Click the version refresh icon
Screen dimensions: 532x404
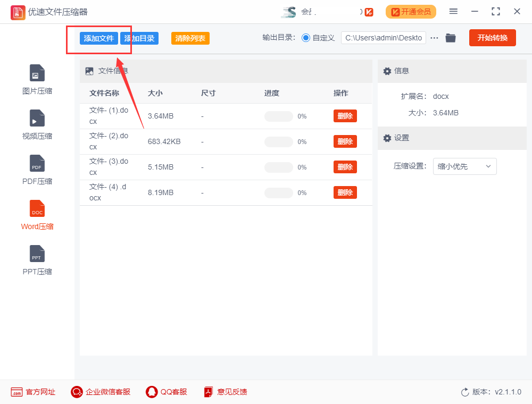pos(465,392)
